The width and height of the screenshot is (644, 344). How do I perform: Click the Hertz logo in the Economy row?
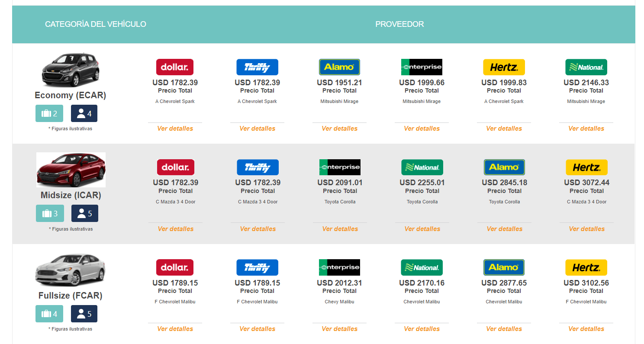tap(504, 67)
